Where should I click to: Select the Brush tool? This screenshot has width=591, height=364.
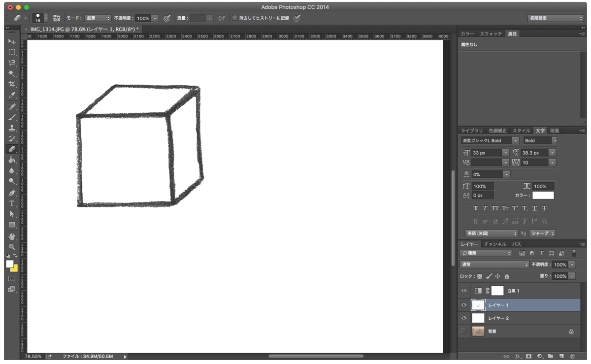pos(12,117)
